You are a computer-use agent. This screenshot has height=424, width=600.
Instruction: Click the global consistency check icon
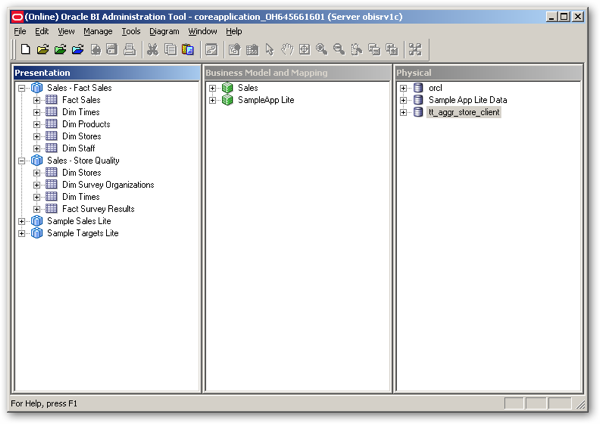pos(211,49)
